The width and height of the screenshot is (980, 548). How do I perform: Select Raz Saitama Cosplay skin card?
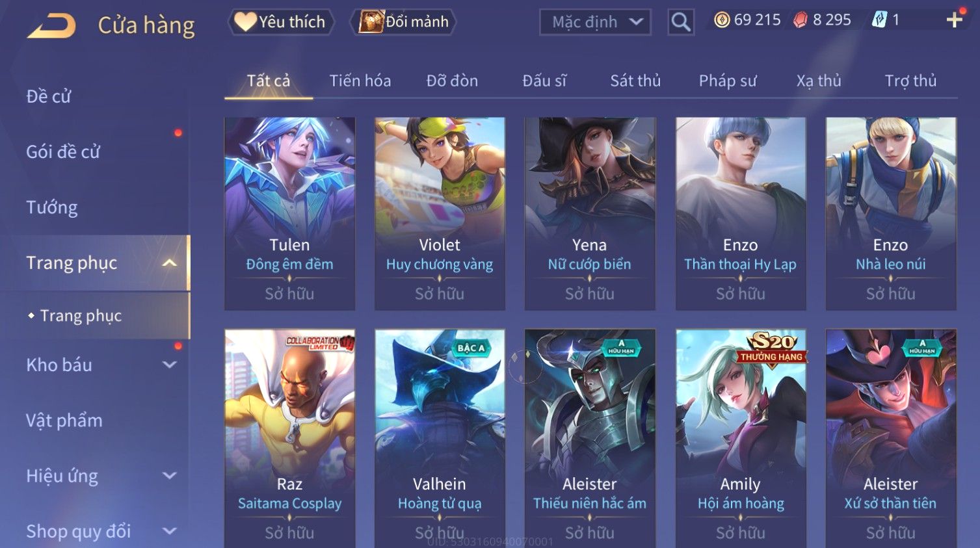[289, 438]
